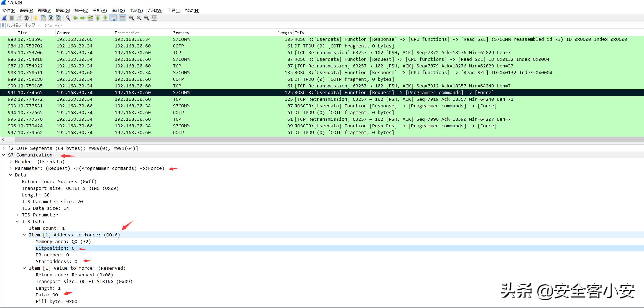The height and width of the screenshot is (308, 644).
Task: Jump to last packet down arrow icon
Action: (105, 18)
